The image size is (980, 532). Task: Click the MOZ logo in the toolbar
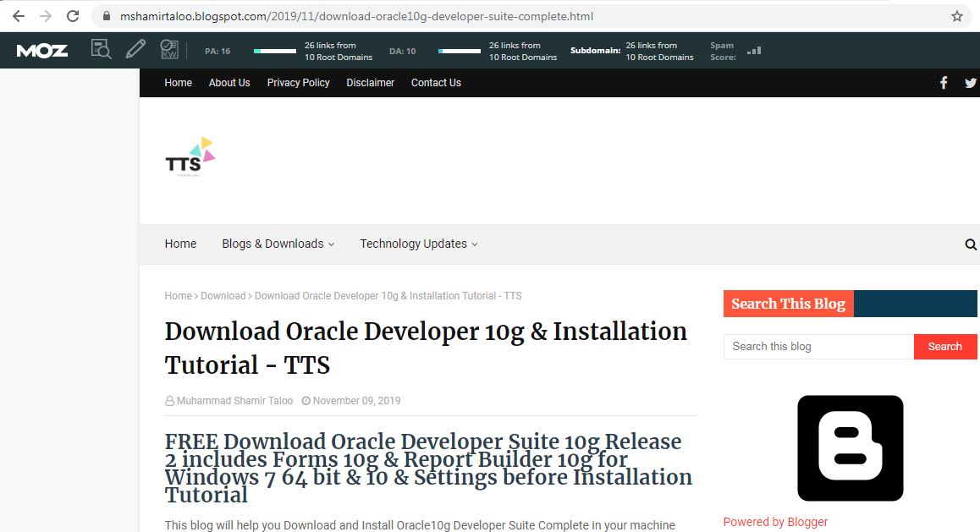(41, 51)
